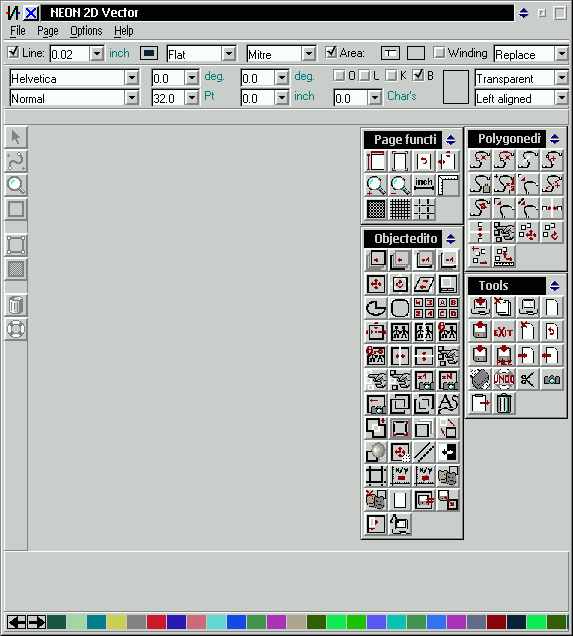Image resolution: width=573 pixels, height=636 pixels.
Task: Click the scissors cut icon
Action: pyautogui.click(x=528, y=380)
